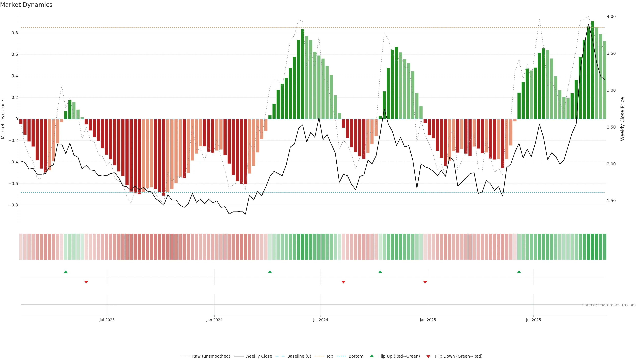644x362 pixels.
Task: Click the flip-up marker just before Jul 2025
Action: point(519,272)
